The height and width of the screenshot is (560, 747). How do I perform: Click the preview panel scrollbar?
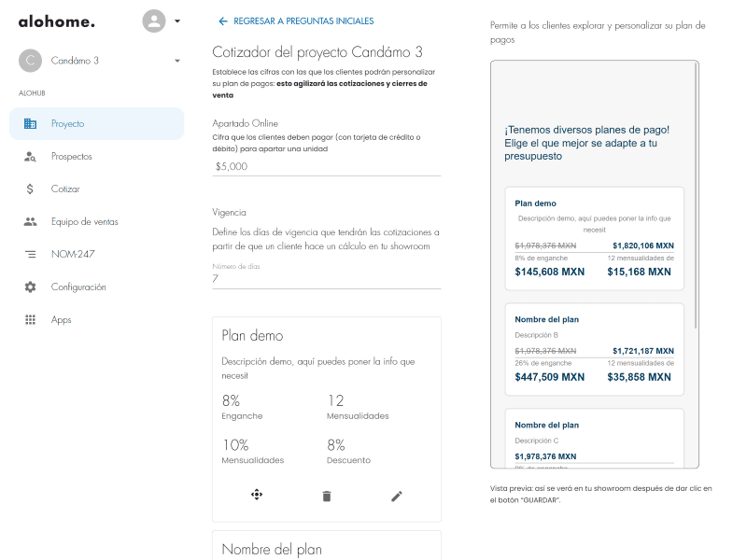[696, 195]
